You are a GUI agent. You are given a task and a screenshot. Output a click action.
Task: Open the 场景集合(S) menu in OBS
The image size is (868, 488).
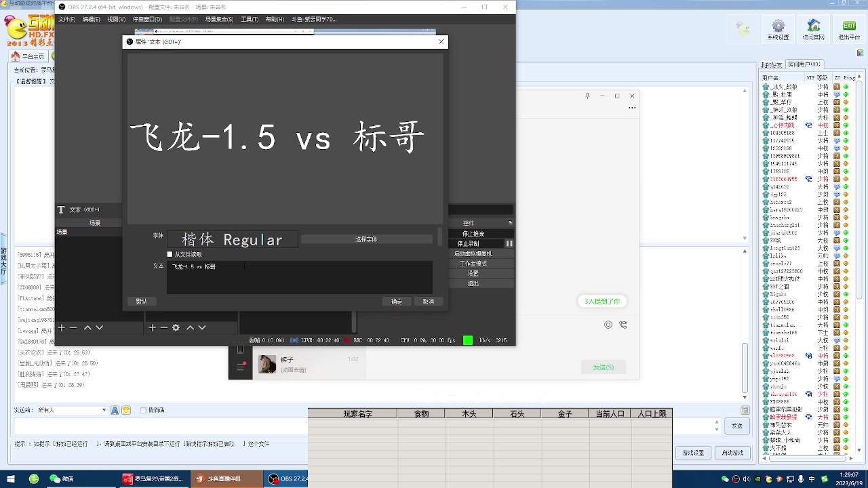(x=219, y=19)
